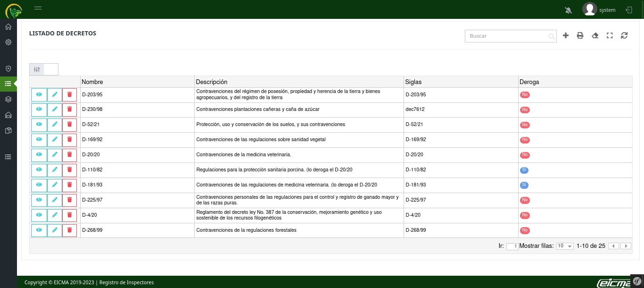Open the muted notifications bell

coord(568,10)
